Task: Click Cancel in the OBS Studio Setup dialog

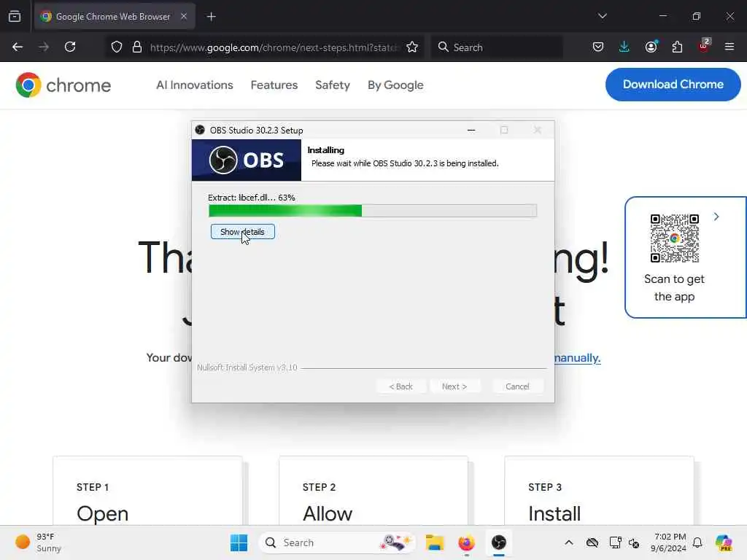Action: pos(517,386)
